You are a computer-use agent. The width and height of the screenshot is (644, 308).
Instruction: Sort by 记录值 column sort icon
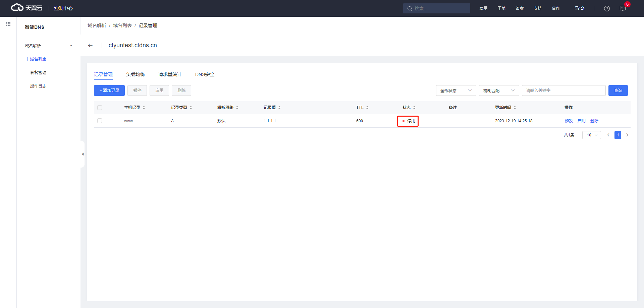click(279, 108)
